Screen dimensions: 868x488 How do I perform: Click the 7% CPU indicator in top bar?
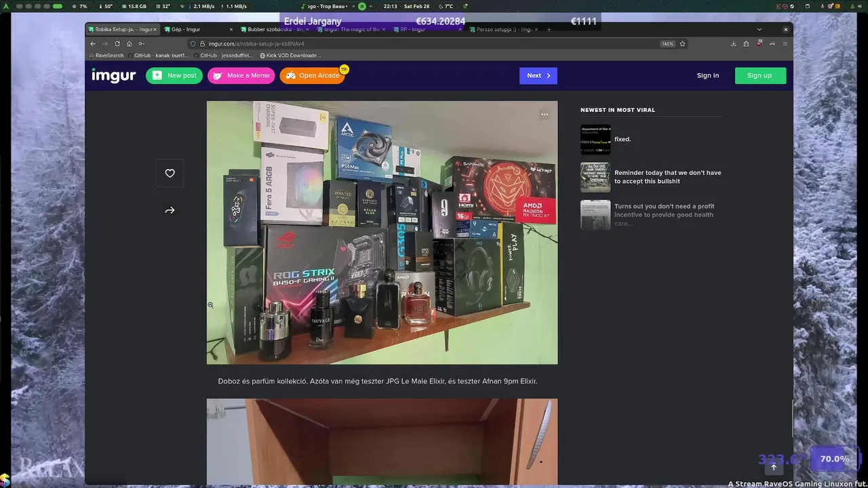[80, 6]
